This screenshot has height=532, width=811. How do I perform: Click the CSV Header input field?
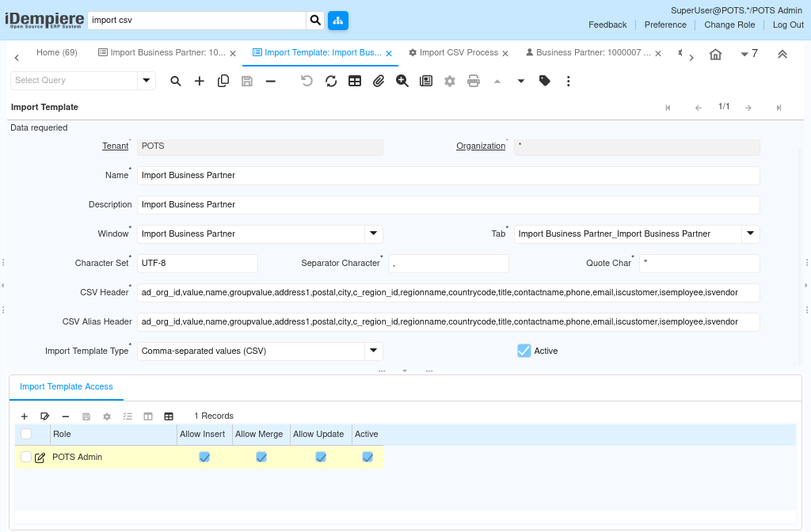pos(448,293)
